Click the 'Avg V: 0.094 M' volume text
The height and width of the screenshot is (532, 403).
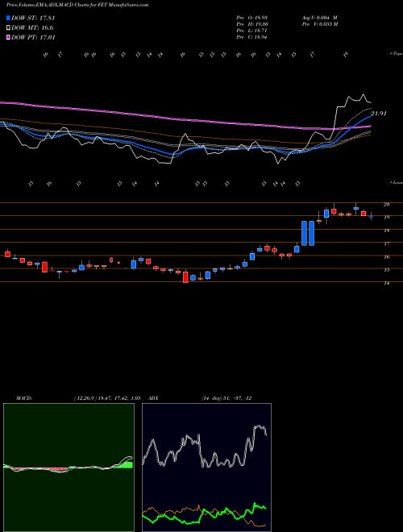pos(319,17)
